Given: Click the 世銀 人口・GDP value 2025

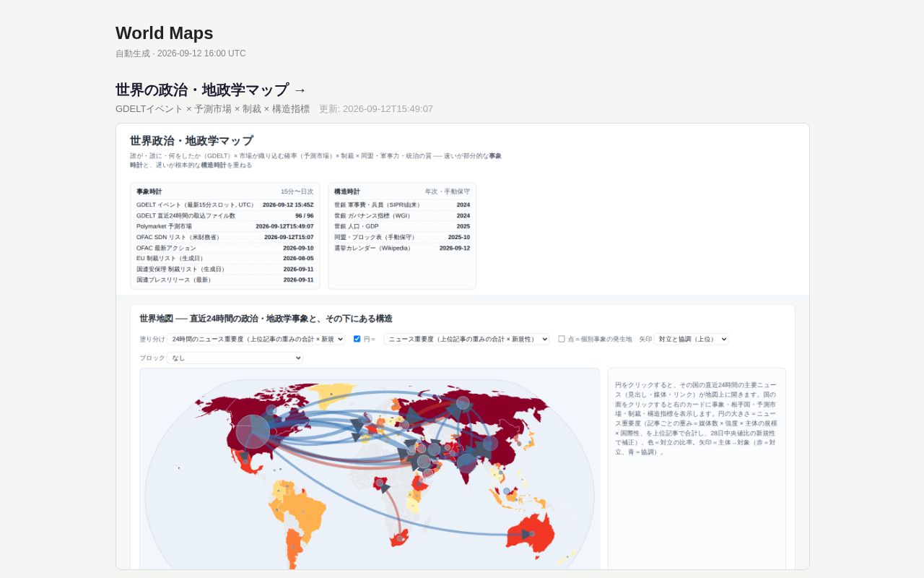Looking at the screenshot, I should click(463, 226).
